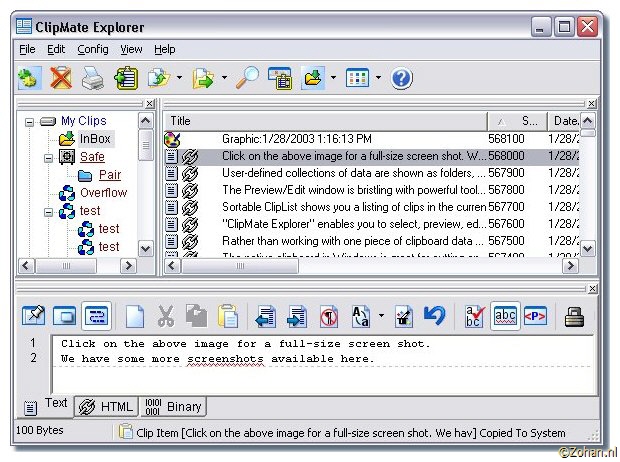Open the Help menu
Viewport: 620px width, 462px height.
(164, 49)
